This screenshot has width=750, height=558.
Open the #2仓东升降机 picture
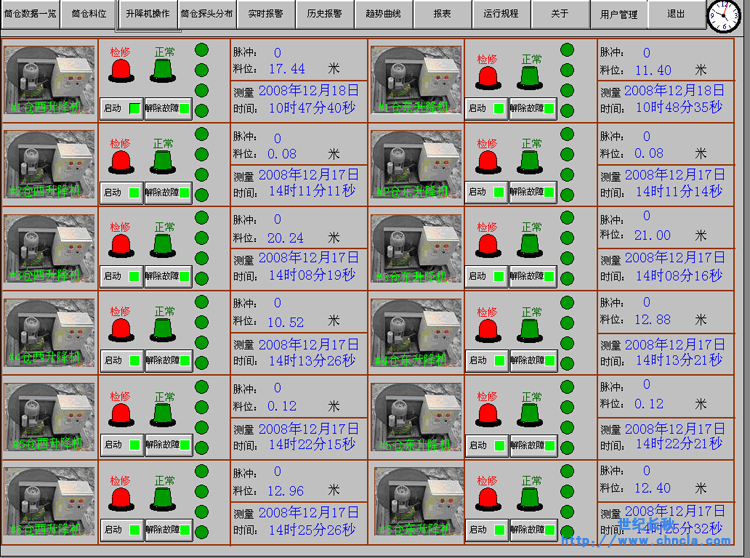tap(416, 164)
